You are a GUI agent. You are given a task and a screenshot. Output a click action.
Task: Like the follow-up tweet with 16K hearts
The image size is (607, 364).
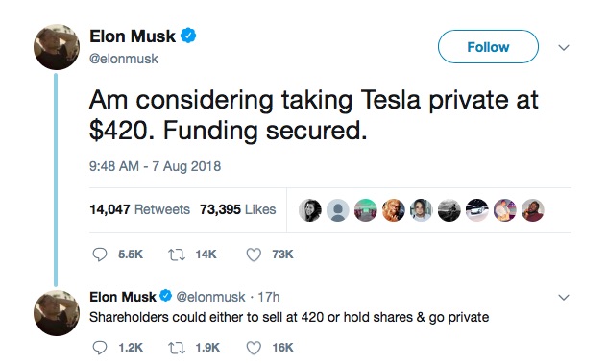(254, 348)
